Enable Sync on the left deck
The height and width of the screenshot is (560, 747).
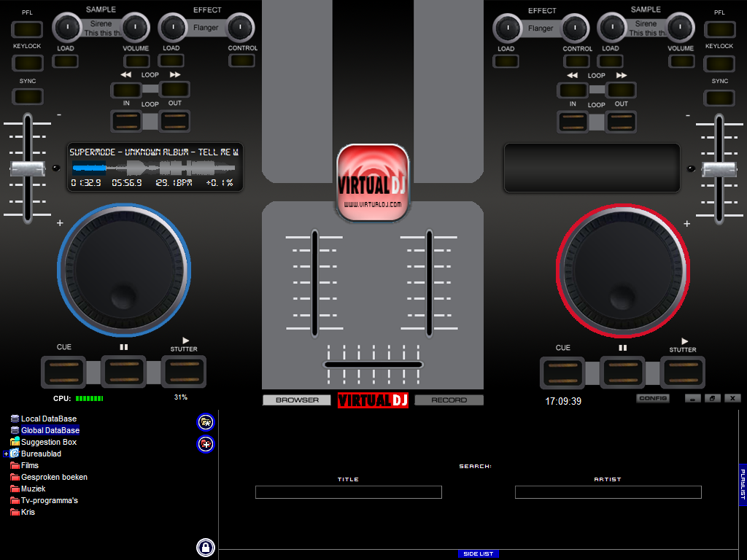click(x=28, y=97)
